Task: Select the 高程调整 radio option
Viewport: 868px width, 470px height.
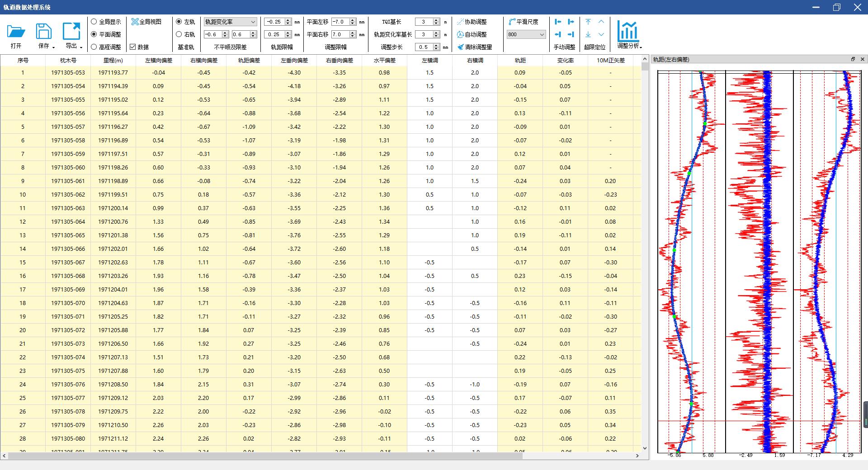Action: [94, 47]
